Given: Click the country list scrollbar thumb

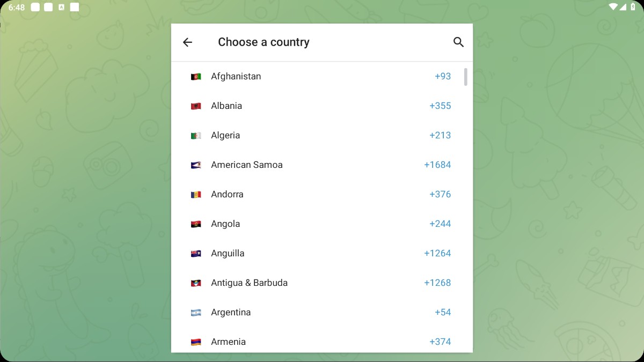Looking at the screenshot, I should tap(466, 77).
